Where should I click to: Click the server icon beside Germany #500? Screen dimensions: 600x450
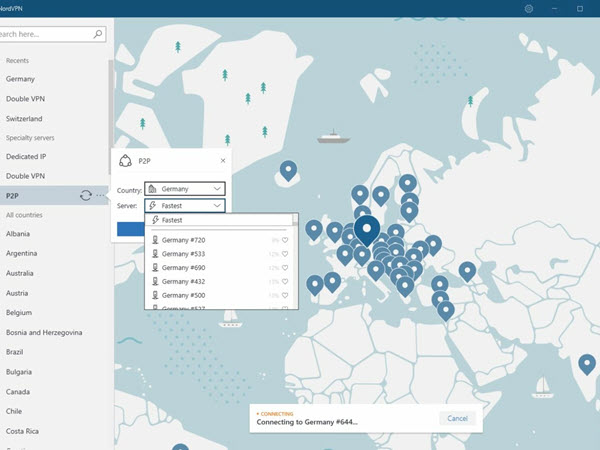coord(155,295)
